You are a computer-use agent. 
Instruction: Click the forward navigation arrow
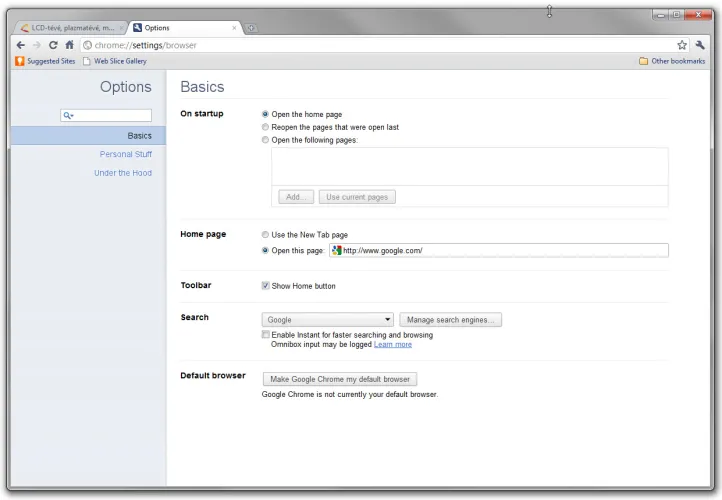37,45
